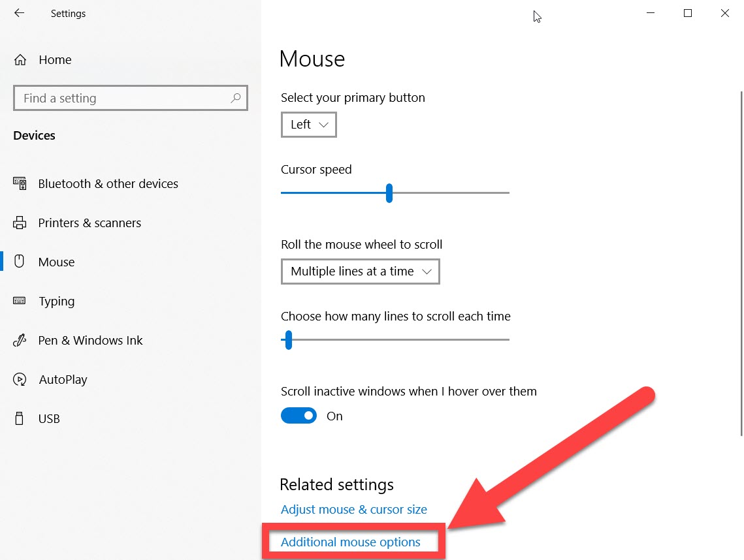Click the lines to scroll slider handle
This screenshot has width=744, height=560.
(x=289, y=340)
